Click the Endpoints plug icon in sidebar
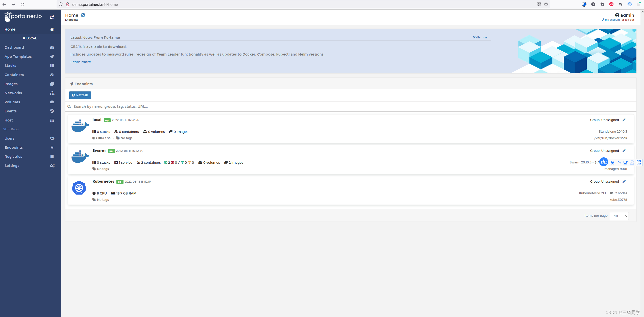Image resolution: width=644 pixels, height=317 pixels. point(52,148)
